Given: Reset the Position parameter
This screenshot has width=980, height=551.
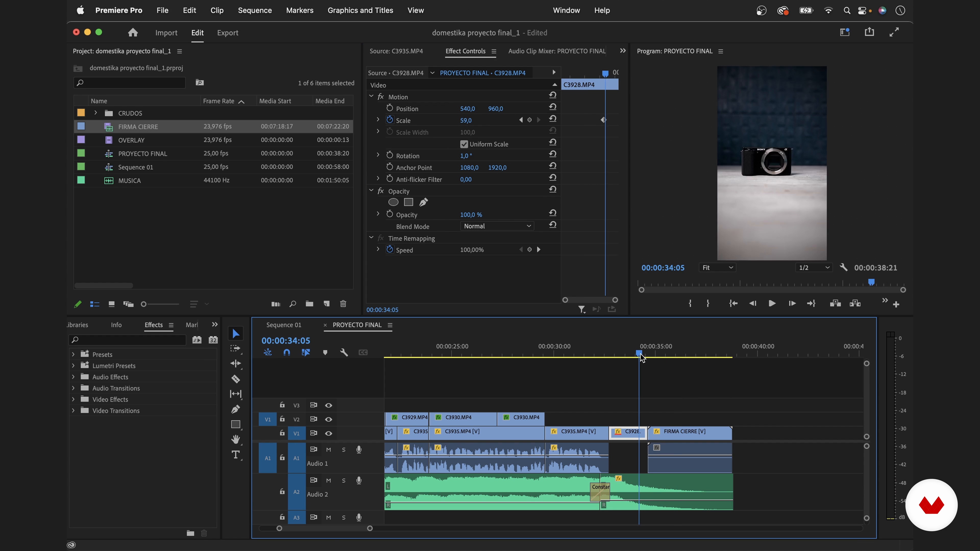Looking at the screenshot, I should 553,107.
